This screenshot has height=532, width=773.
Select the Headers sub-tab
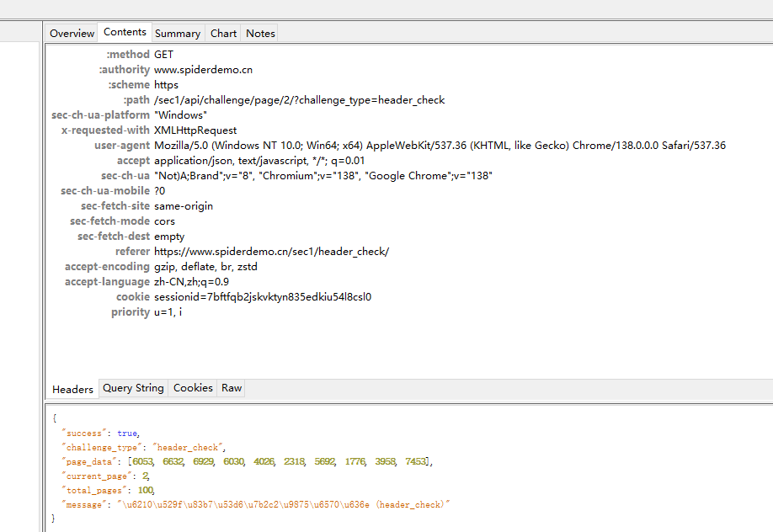(x=73, y=389)
